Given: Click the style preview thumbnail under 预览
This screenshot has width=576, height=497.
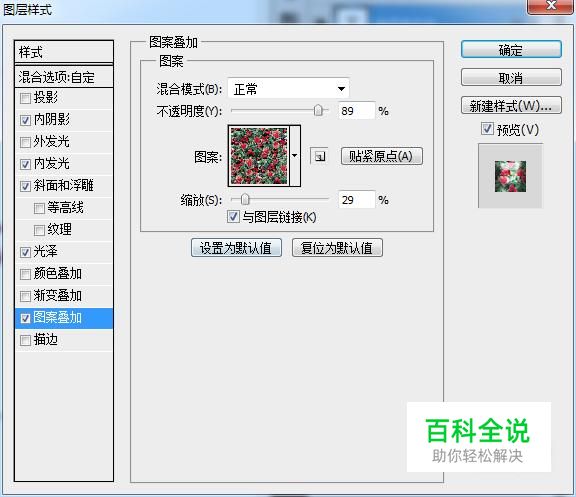Looking at the screenshot, I should [510, 176].
